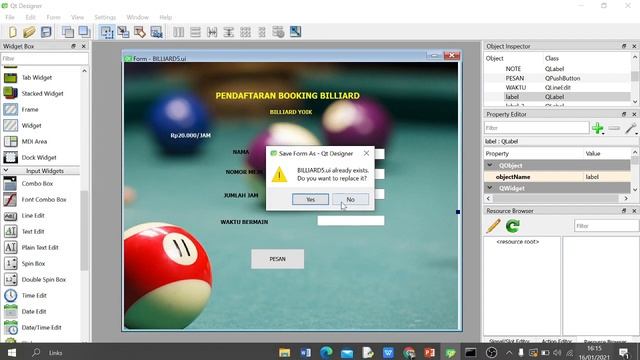The width and height of the screenshot is (640, 360).
Task: Click the Property Editor filter field
Action: tap(537, 128)
